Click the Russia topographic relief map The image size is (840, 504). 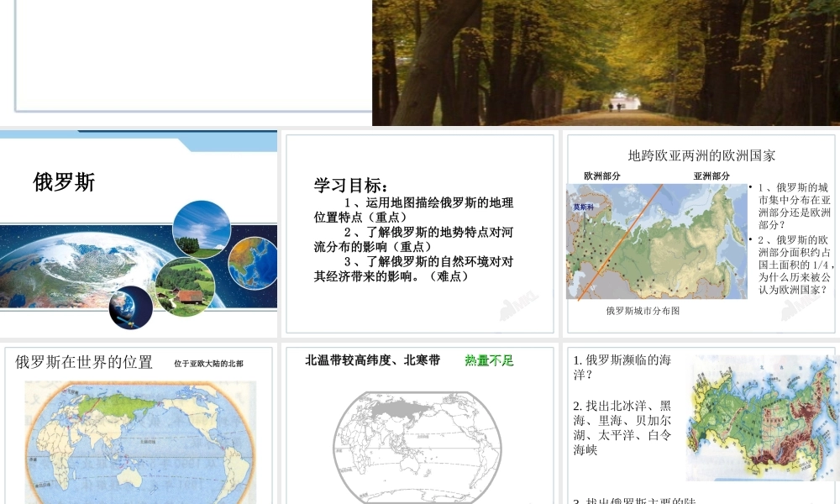(x=763, y=417)
